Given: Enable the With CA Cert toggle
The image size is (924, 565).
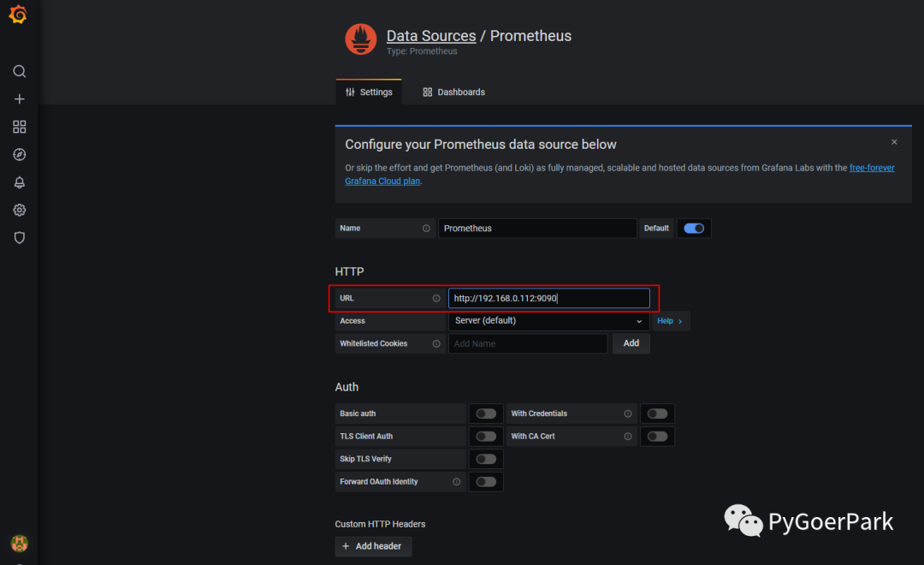Looking at the screenshot, I should pos(657,437).
